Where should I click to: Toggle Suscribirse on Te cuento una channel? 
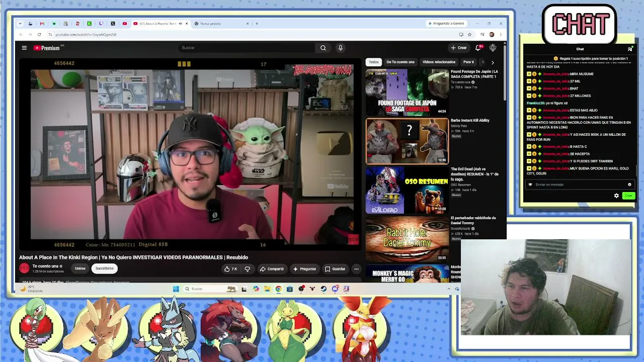click(105, 268)
